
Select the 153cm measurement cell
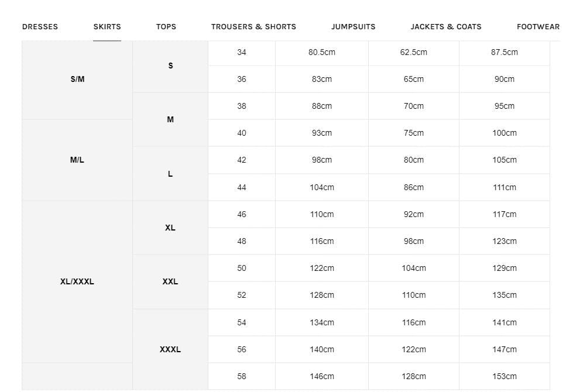point(505,376)
